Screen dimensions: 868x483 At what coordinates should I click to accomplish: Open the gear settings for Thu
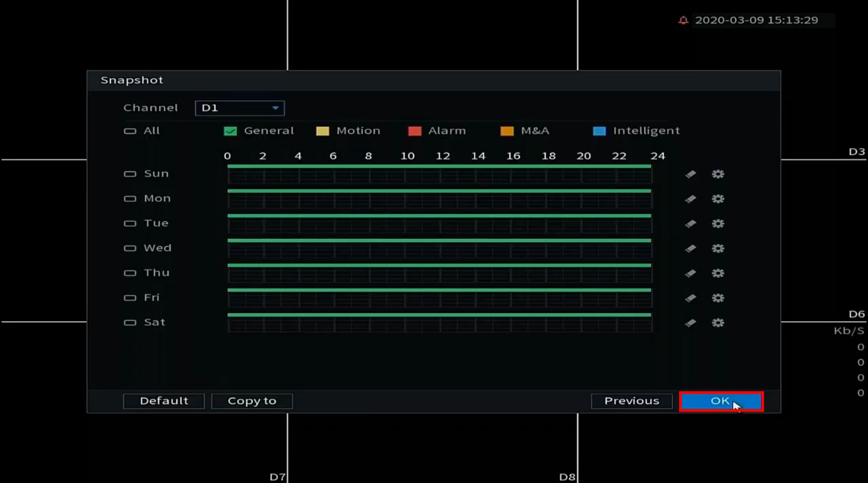[x=718, y=273]
